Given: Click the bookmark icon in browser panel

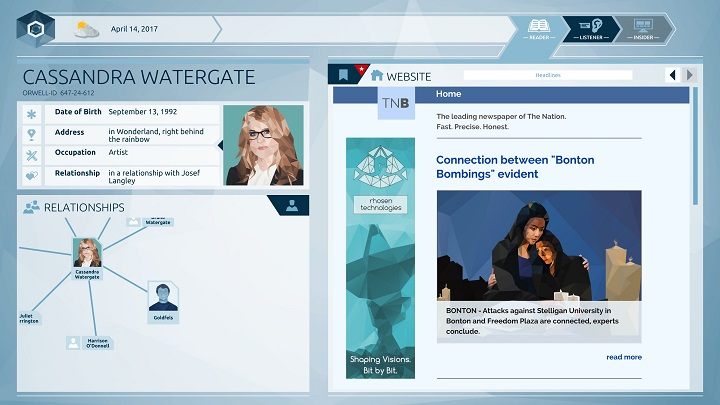Looking at the screenshot, I should pos(343,75).
